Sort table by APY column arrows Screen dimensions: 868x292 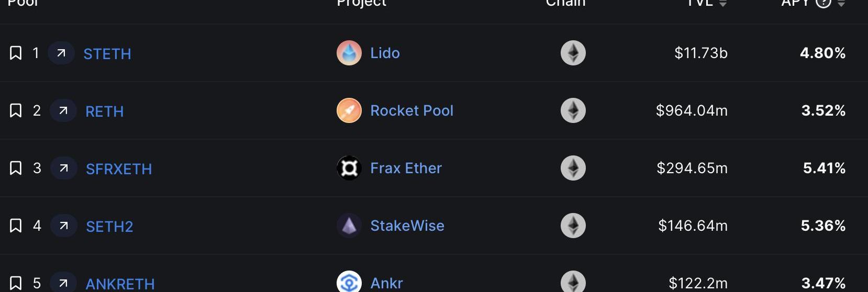(841, 3)
